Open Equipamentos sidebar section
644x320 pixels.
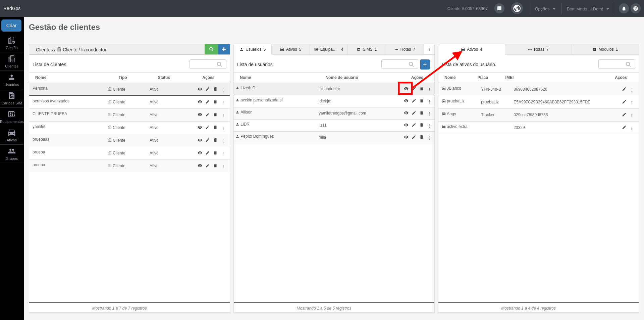pos(12,117)
